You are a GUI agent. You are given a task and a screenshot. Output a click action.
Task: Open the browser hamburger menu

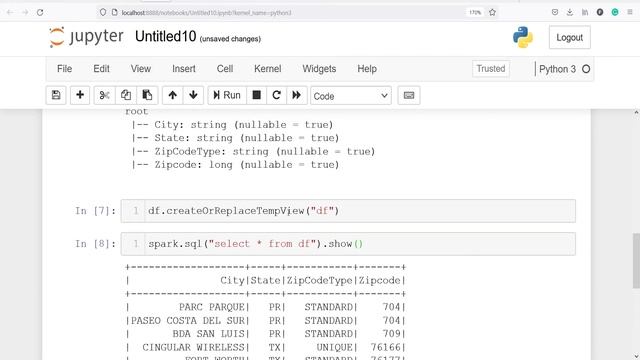pyautogui.click(x=630, y=13)
